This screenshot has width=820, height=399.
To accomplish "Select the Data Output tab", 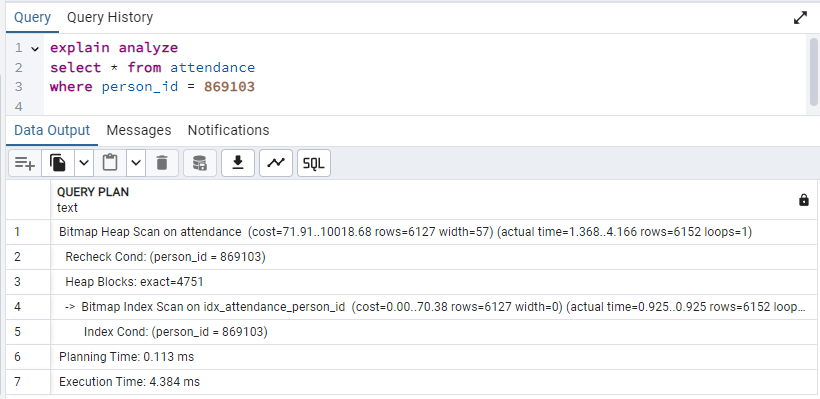I will pos(52,130).
